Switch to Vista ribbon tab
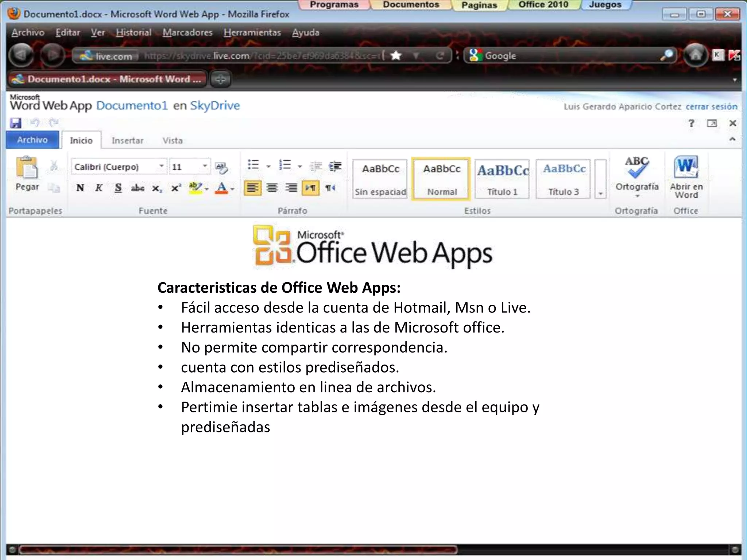 click(172, 140)
